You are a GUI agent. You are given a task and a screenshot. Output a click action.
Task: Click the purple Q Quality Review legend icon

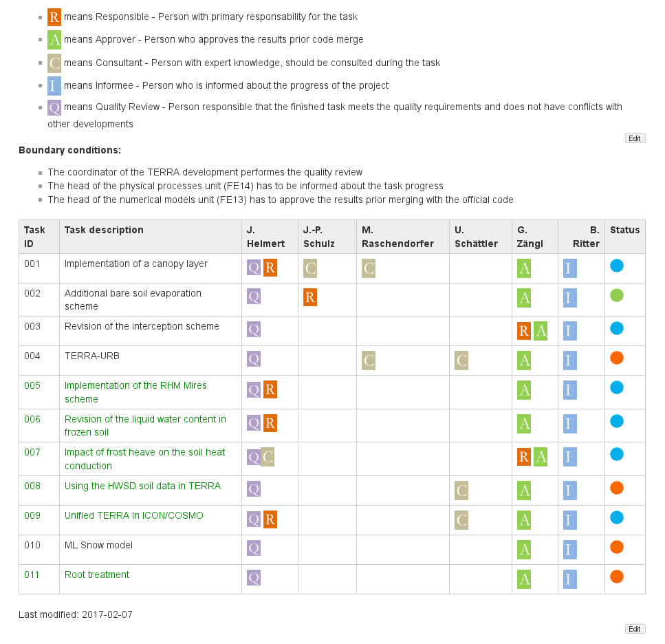[54, 107]
